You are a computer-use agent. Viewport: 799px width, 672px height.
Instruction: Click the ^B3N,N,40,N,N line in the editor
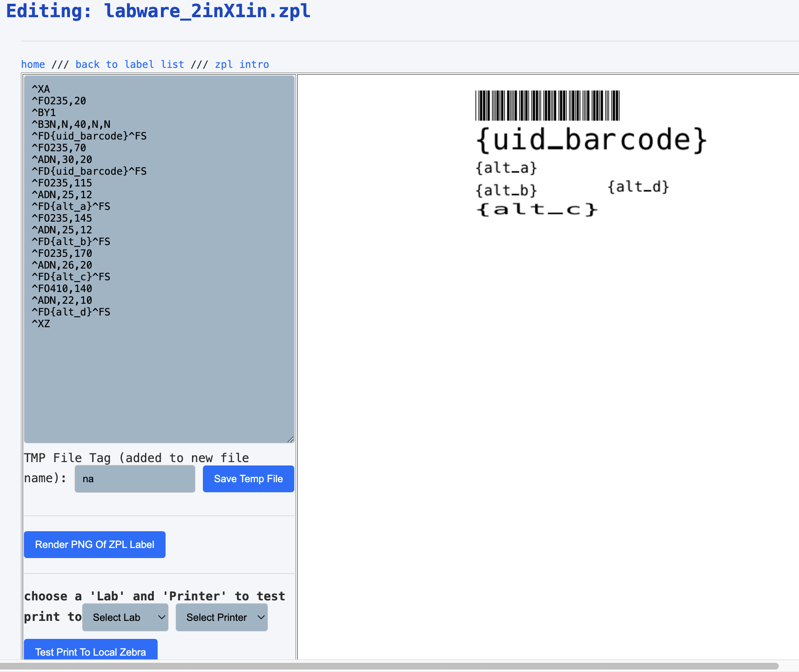71,124
